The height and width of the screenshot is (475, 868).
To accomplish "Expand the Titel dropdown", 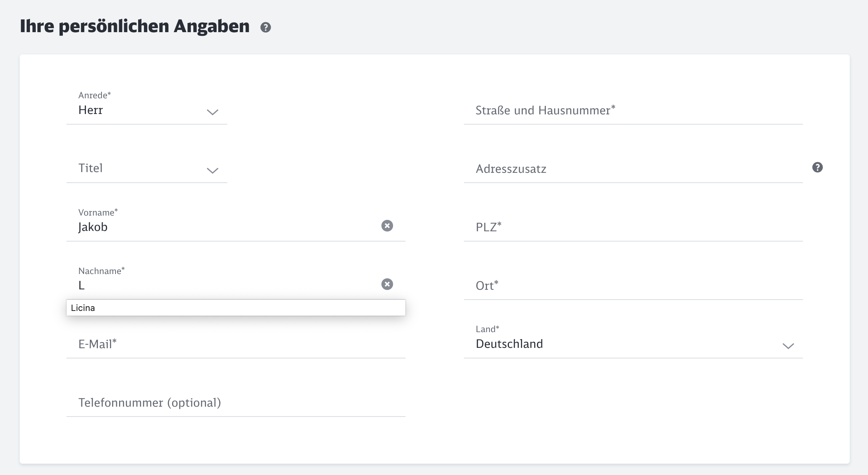I will coord(139,169).
